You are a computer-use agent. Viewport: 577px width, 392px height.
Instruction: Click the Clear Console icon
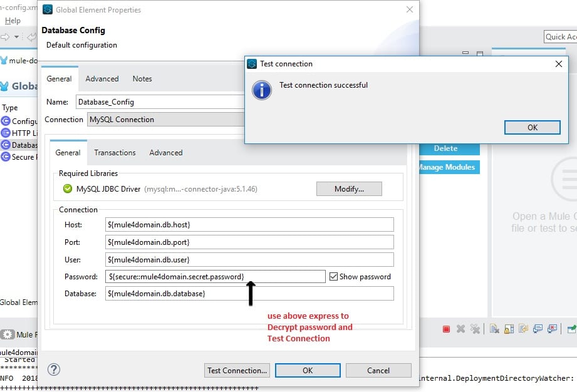point(494,329)
